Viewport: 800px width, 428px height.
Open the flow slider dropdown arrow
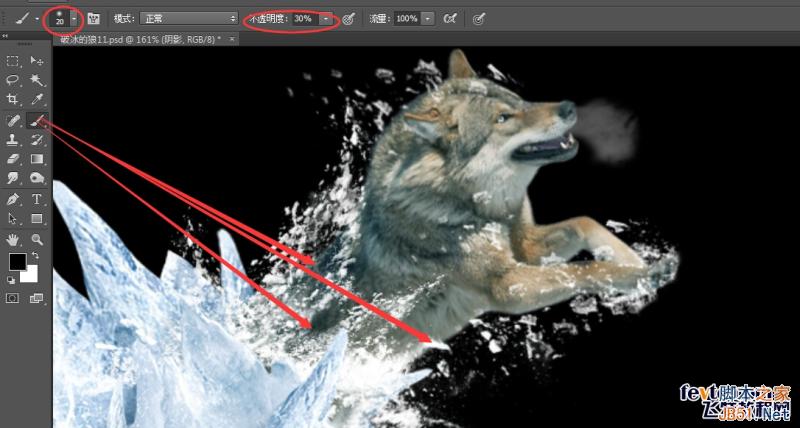click(x=428, y=19)
